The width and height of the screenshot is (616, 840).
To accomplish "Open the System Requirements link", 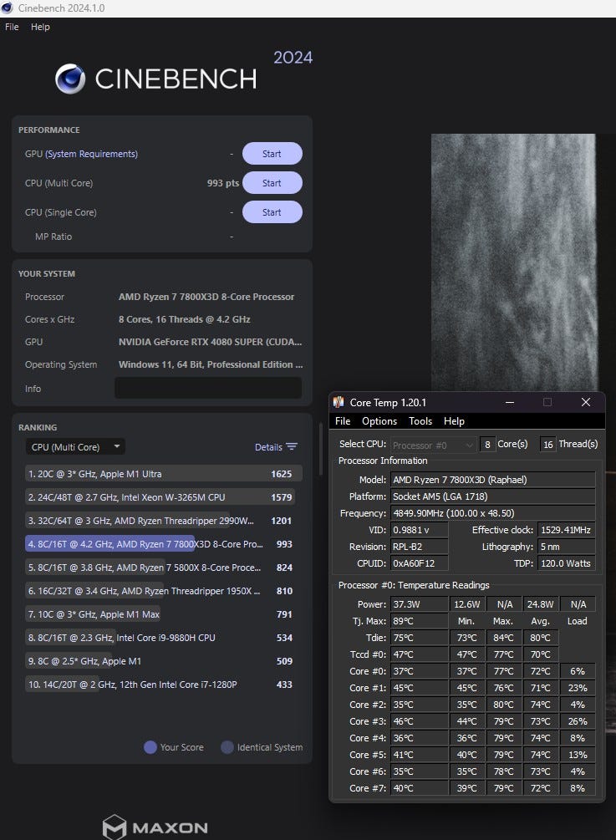I will (x=92, y=154).
